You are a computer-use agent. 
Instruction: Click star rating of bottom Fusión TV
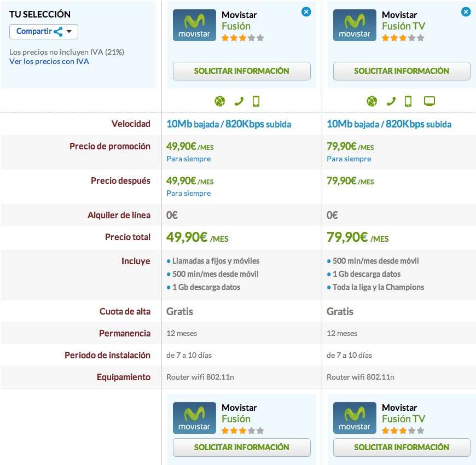coord(403,431)
